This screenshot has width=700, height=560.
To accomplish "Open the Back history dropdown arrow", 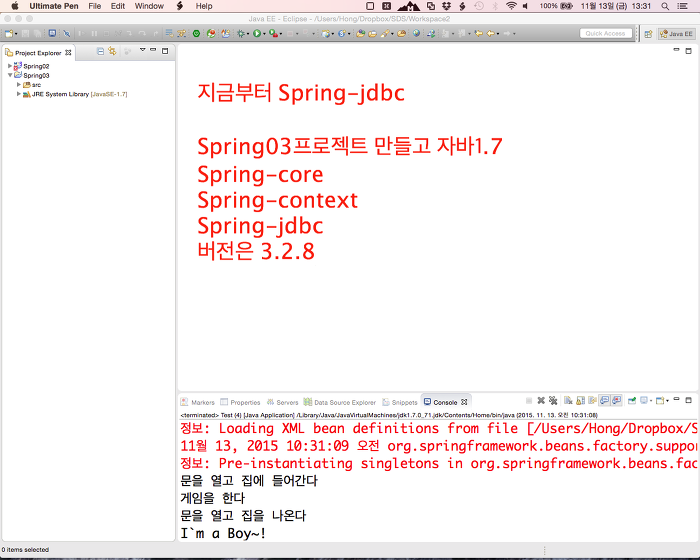I will tap(498, 34).
